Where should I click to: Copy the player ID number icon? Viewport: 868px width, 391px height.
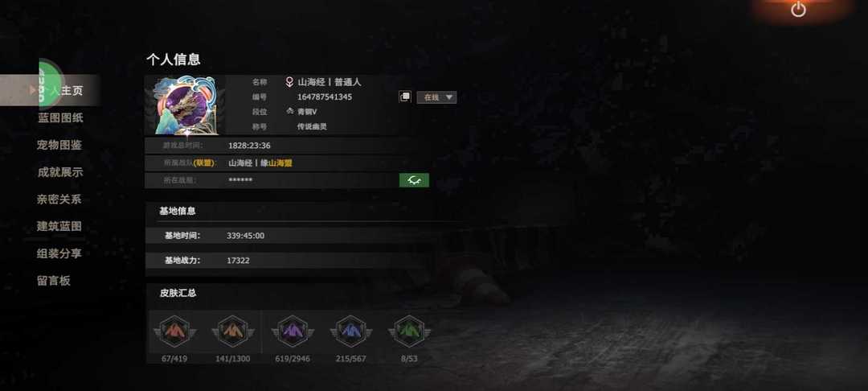[404, 97]
